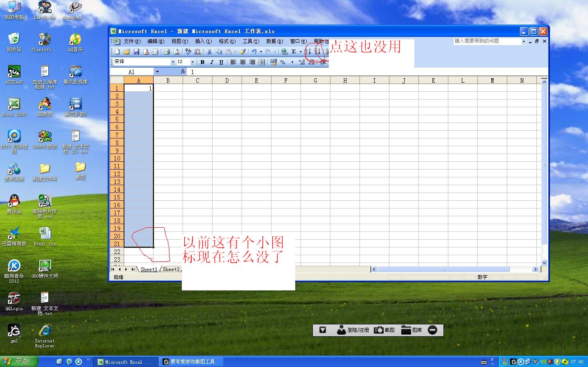This screenshot has width=588, height=367.
Task: Toggle Center alignment
Action: (x=243, y=62)
